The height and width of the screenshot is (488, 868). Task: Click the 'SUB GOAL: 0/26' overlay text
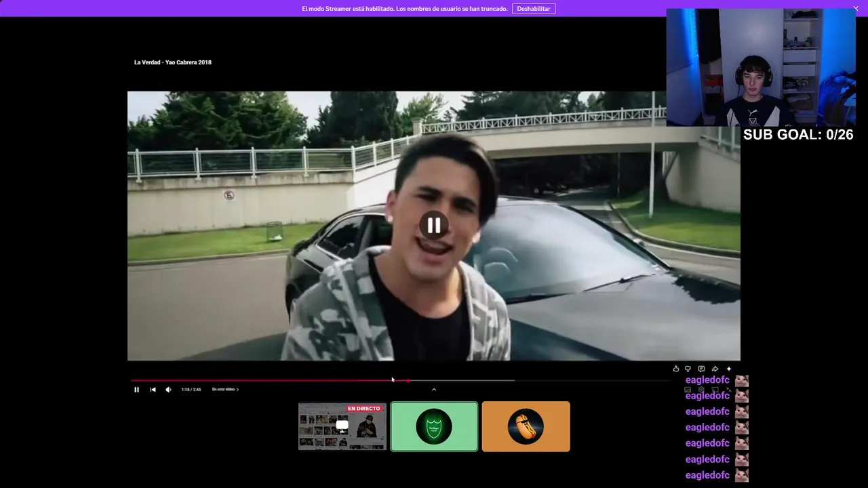[798, 134]
